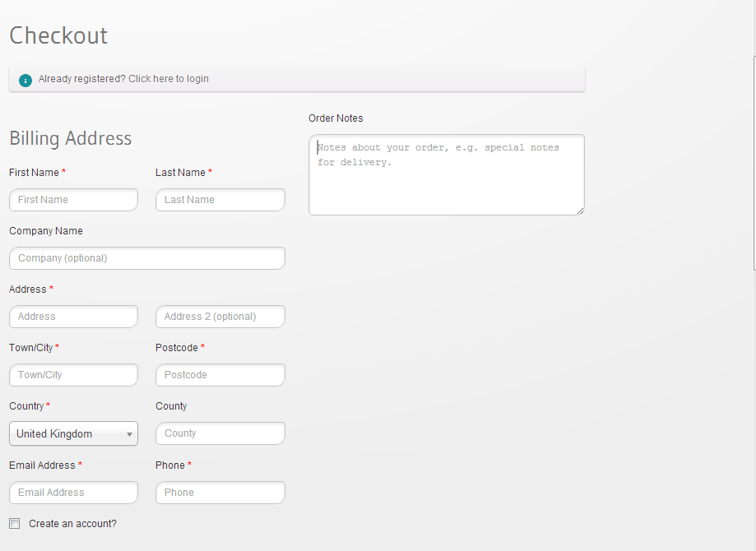The width and height of the screenshot is (756, 551).
Task: Click the required asterisk beside First Name
Action: (64, 171)
